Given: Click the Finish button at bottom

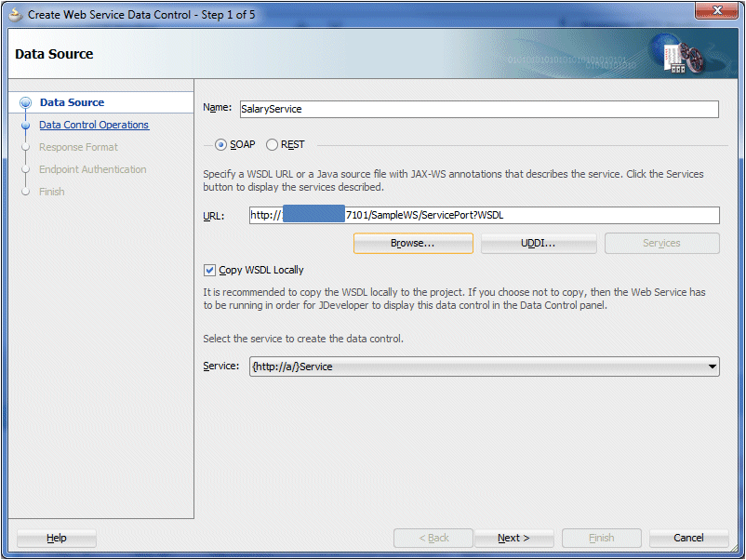Looking at the screenshot, I should click(602, 538).
